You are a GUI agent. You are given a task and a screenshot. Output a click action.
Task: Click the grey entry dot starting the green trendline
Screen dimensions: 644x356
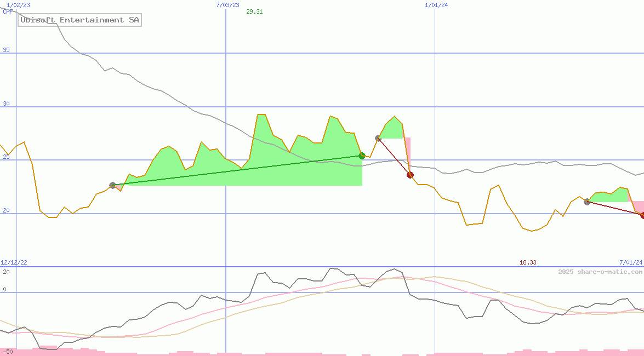click(x=112, y=186)
